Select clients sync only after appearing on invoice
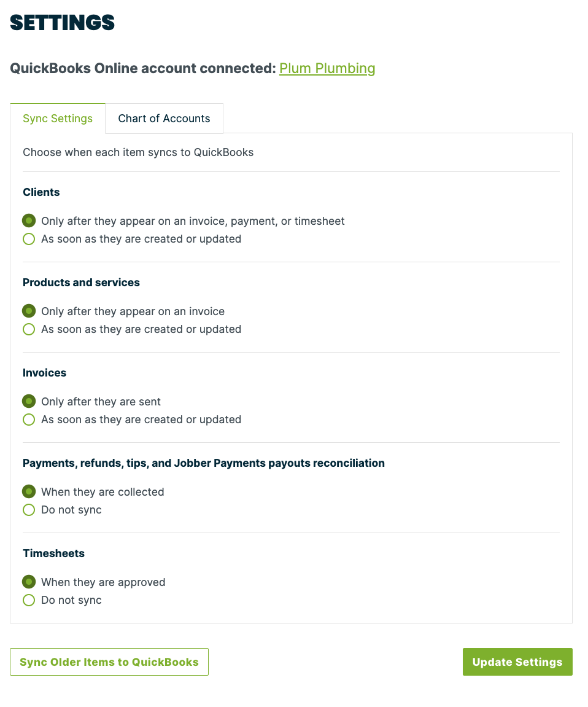Viewport: 588px width, 707px height. point(29,221)
